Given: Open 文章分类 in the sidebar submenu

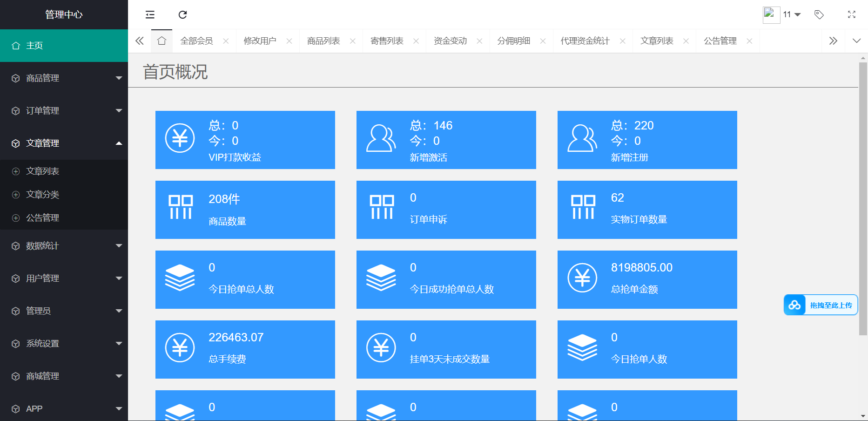Looking at the screenshot, I should click(x=64, y=195).
